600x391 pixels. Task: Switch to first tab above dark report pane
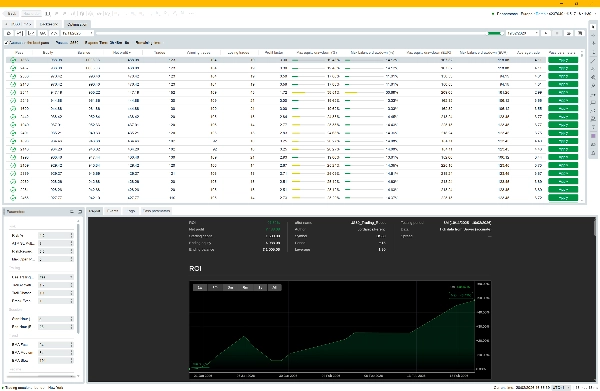coord(95,211)
